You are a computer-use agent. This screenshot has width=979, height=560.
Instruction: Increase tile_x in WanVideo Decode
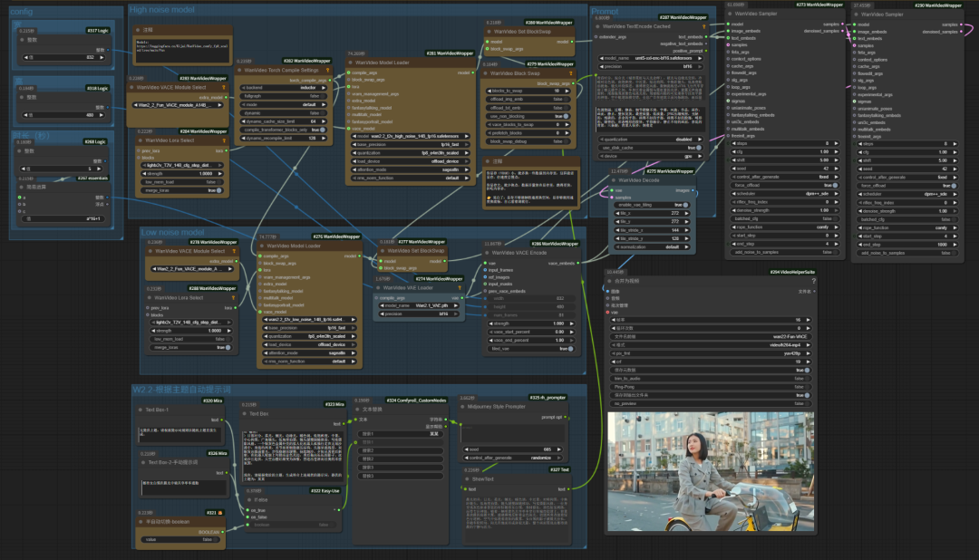point(687,214)
